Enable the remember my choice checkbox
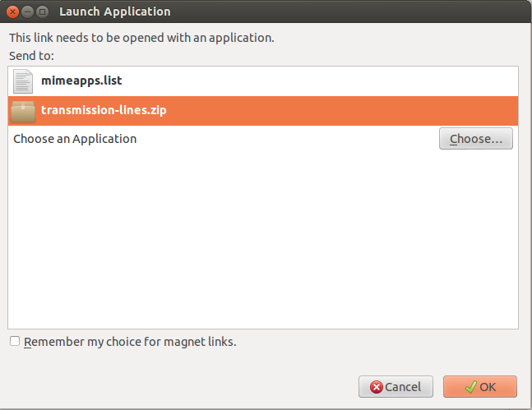This screenshot has width=532, height=410. coord(14,342)
